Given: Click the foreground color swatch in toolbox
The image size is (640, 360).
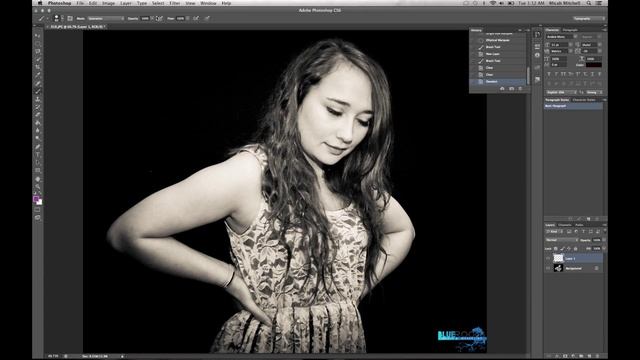Looking at the screenshot, I should (36, 199).
